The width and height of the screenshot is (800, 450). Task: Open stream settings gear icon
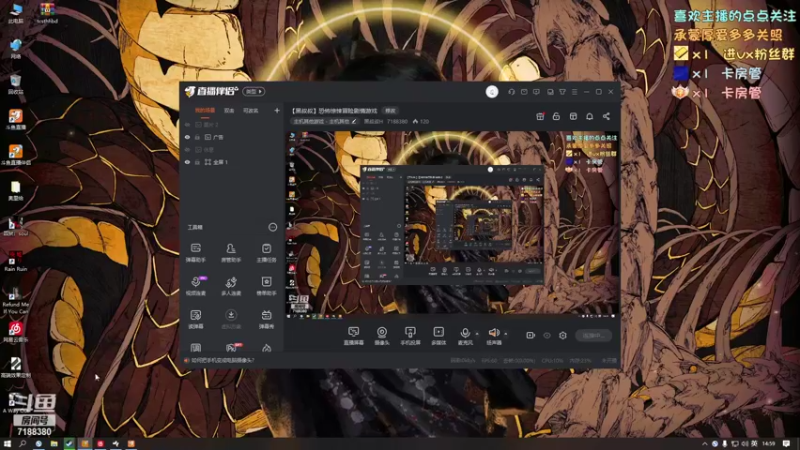click(563, 335)
